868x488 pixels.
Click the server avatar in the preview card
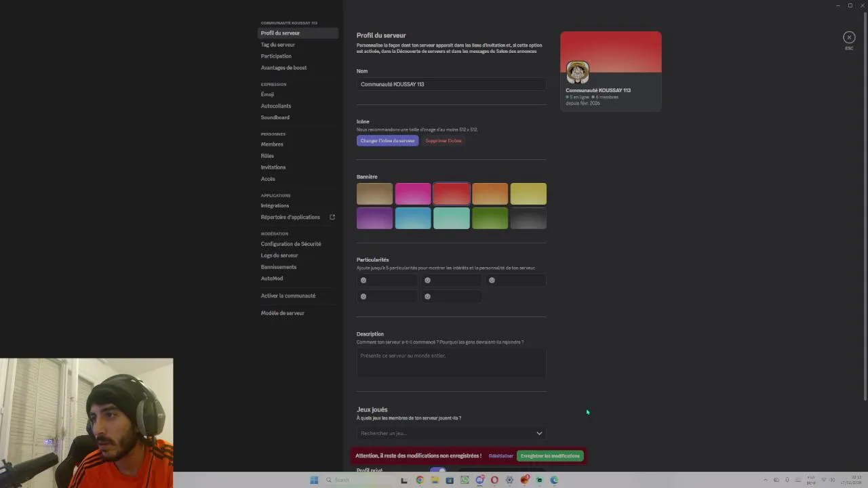point(578,72)
